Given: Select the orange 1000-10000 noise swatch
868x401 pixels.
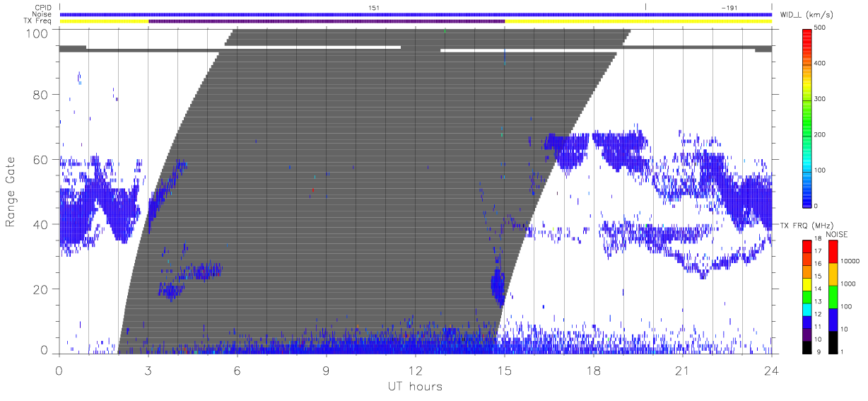Looking at the screenshot, I should pos(833,274).
